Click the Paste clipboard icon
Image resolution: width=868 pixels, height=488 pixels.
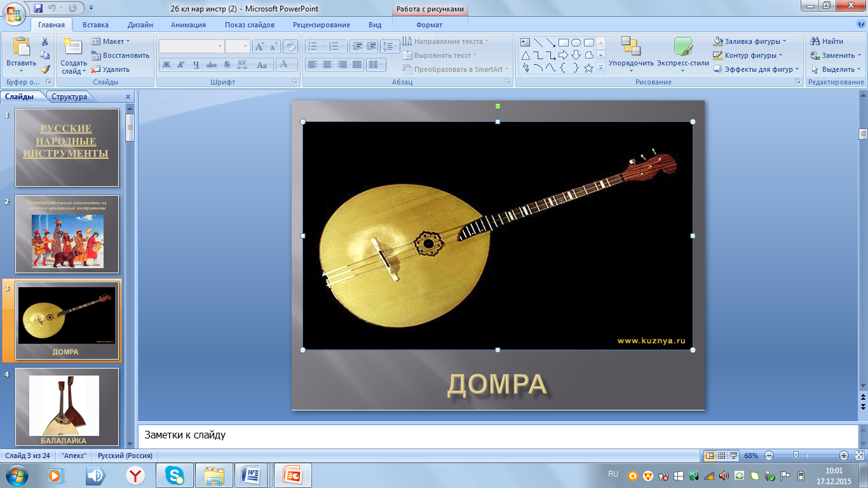point(22,48)
